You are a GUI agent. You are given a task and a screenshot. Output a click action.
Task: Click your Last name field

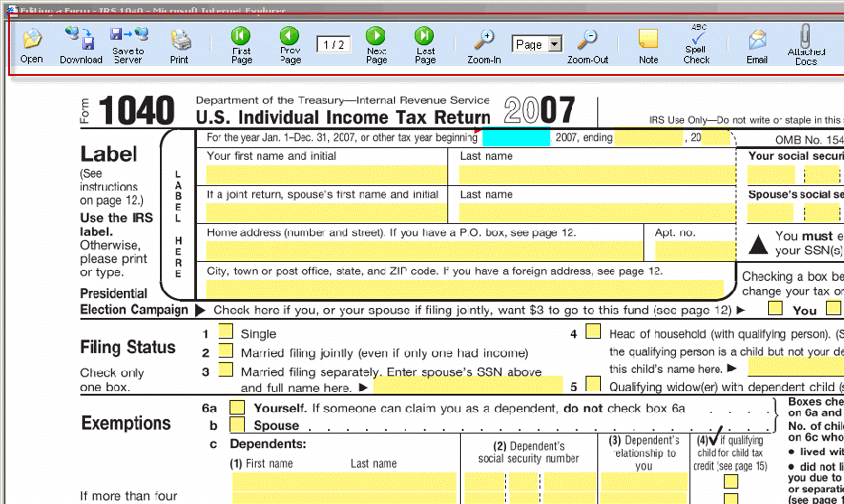pos(597,175)
